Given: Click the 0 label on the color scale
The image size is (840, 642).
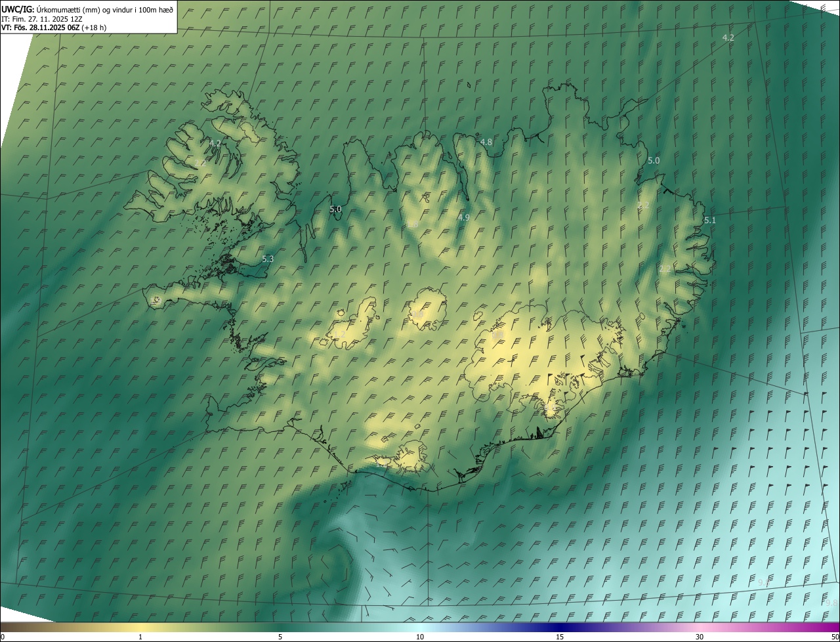Looking at the screenshot, I should (x=2, y=637).
